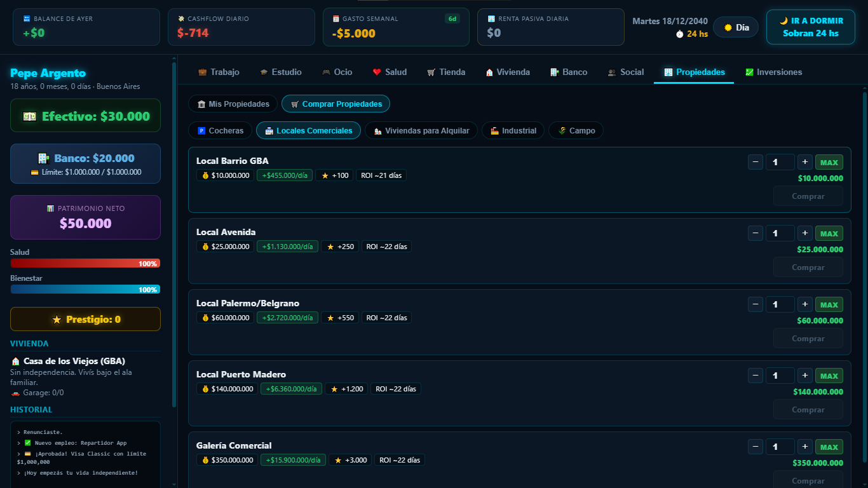Click quantity field for Local Puerto Madero
868x488 pixels.
pyautogui.click(x=780, y=376)
